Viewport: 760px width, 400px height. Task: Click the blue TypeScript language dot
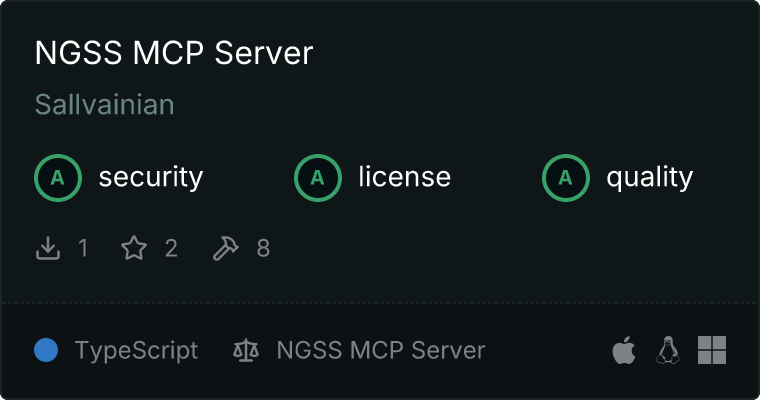point(46,351)
